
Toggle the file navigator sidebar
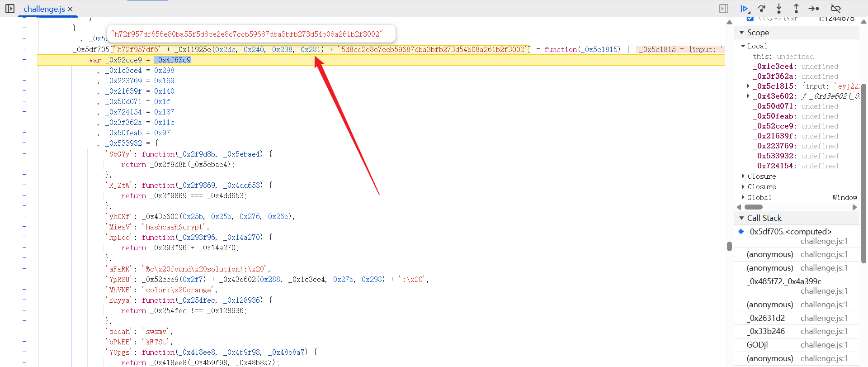[x=9, y=9]
